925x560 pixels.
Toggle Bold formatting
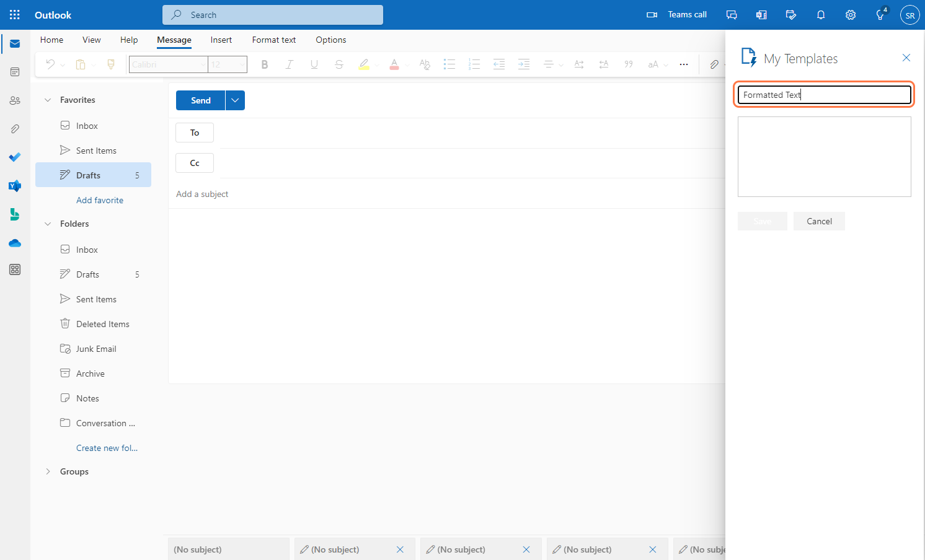pyautogui.click(x=265, y=64)
